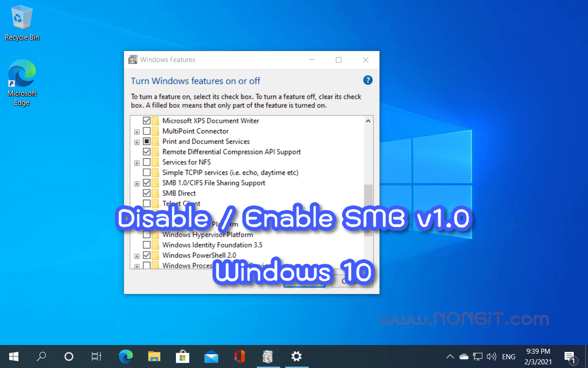Select the SMB Direct row text

179,193
